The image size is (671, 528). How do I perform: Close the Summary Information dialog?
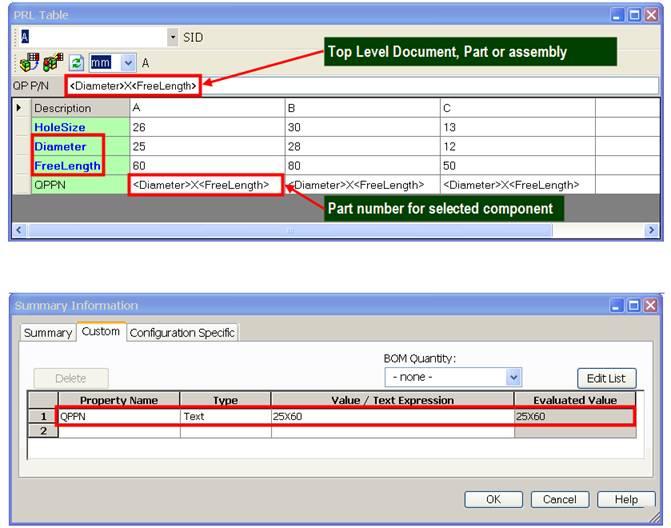(x=651, y=305)
